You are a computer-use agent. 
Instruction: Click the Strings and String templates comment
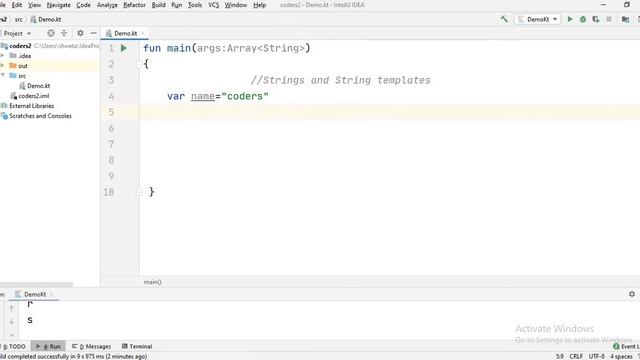coord(340,80)
